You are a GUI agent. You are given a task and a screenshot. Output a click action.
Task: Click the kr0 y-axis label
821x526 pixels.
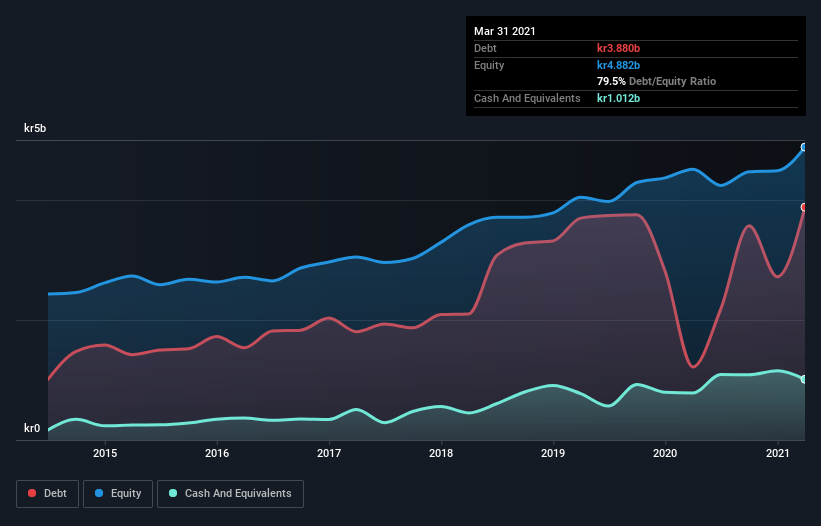32,428
